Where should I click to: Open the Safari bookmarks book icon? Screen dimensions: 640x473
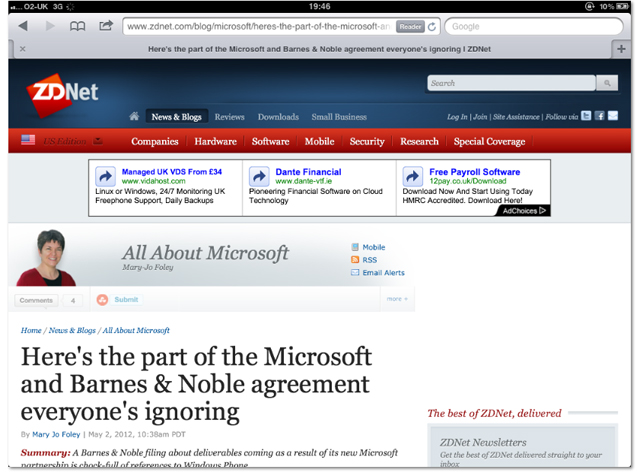click(77, 27)
